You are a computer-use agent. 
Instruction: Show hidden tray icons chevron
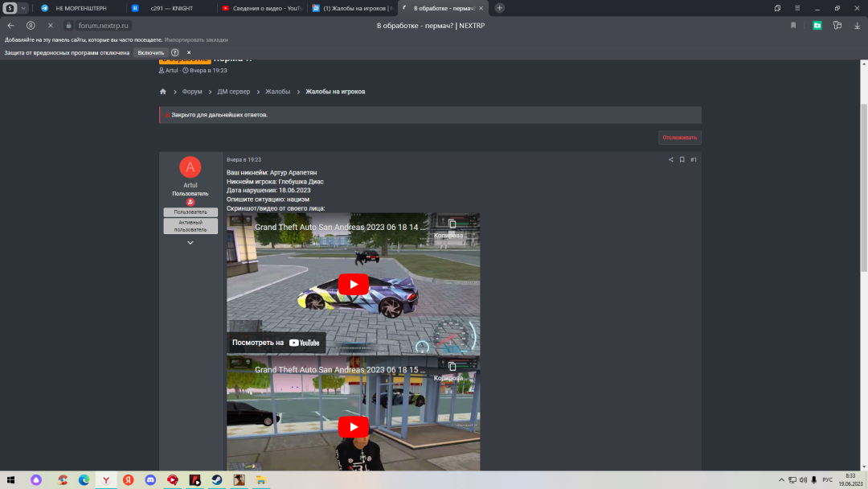[781, 480]
